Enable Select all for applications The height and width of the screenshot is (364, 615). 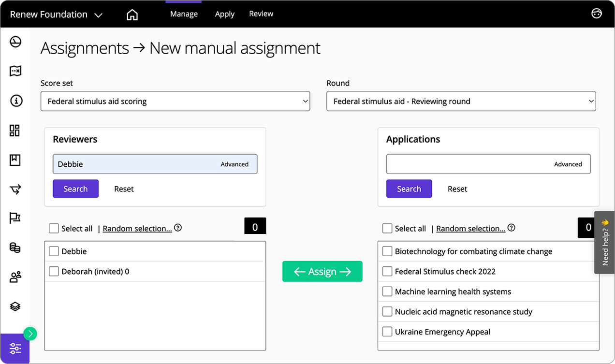[387, 229]
